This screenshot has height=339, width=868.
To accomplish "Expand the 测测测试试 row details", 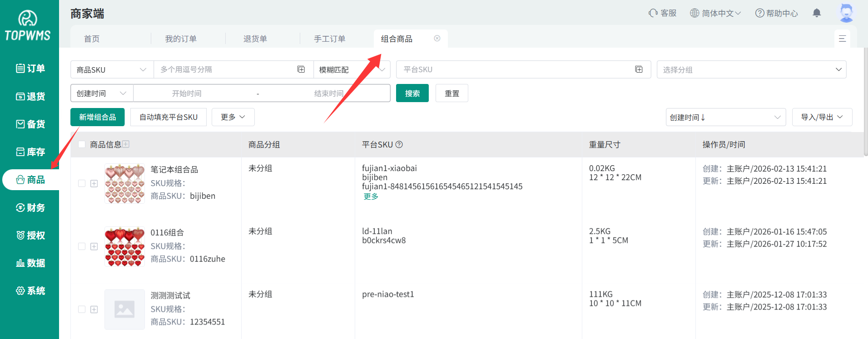I will (94, 310).
